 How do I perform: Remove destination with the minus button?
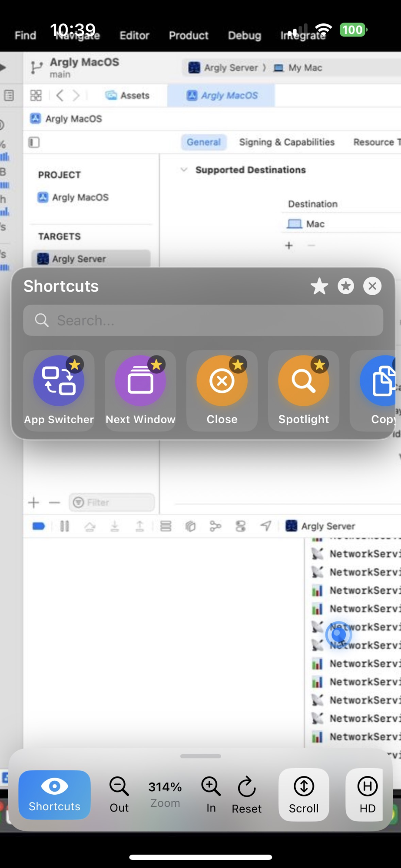pos(311,246)
